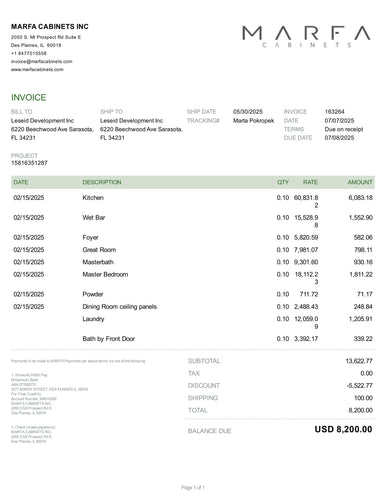
Task: Click the MARFA CABINETS INC company name
Action: [50, 27]
